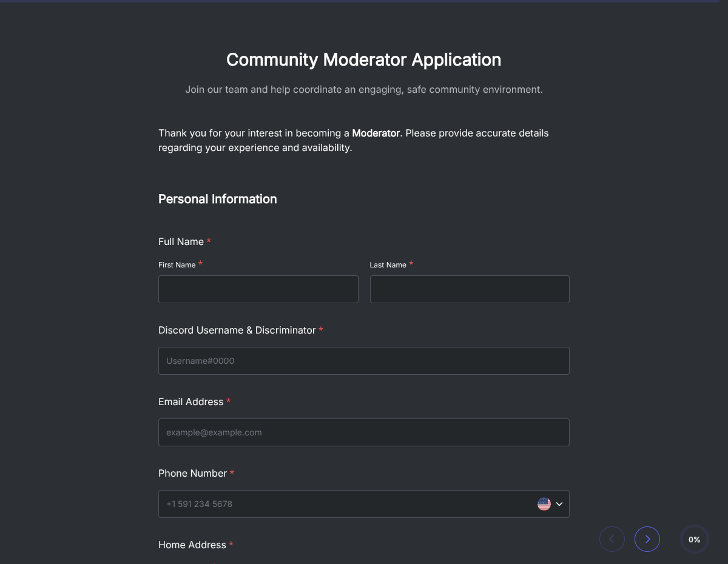
Task: Click the bold "Moderator" word in intro
Action: click(376, 133)
